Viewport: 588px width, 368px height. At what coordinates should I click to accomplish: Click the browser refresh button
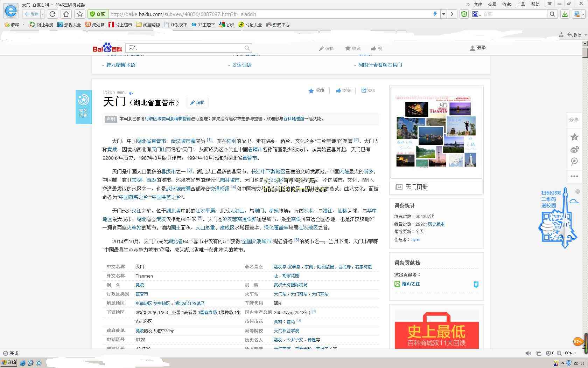click(x=52, y=14)
